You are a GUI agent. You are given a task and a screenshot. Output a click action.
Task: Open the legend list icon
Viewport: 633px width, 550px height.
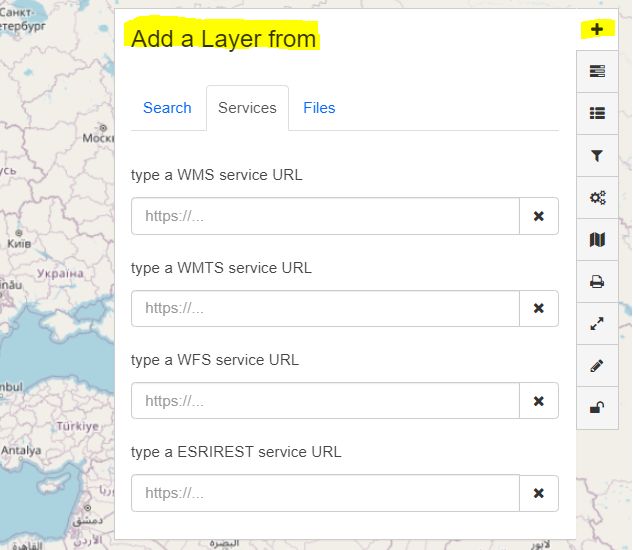coord(597,113)
